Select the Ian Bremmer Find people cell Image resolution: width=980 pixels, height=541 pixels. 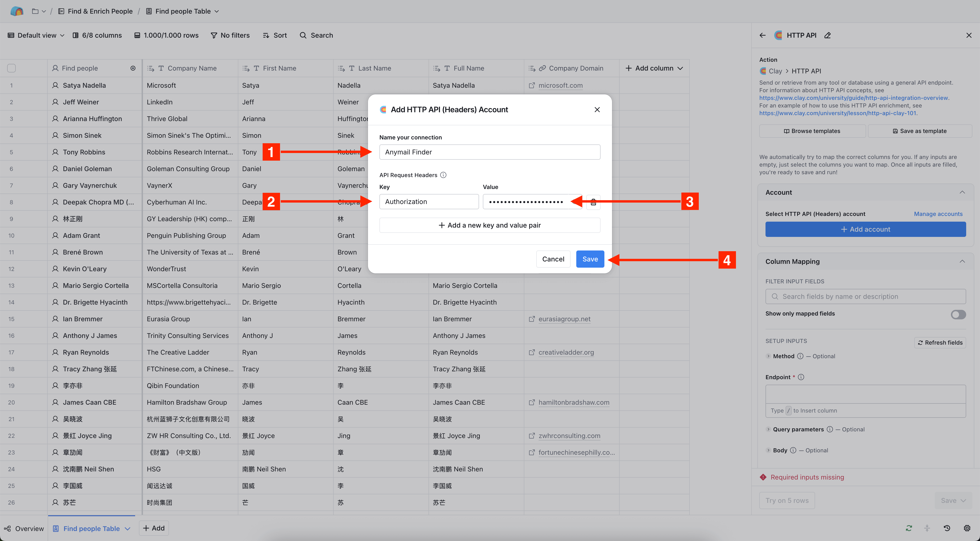(x=94, y=319)
